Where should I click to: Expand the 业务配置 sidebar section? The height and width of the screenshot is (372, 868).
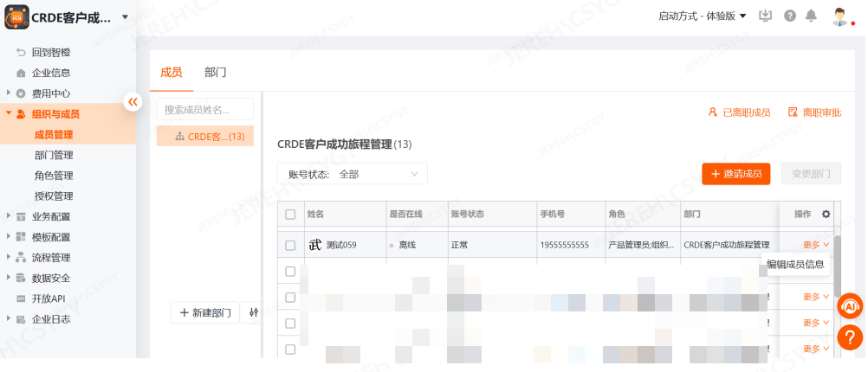(x=51, y=216)
